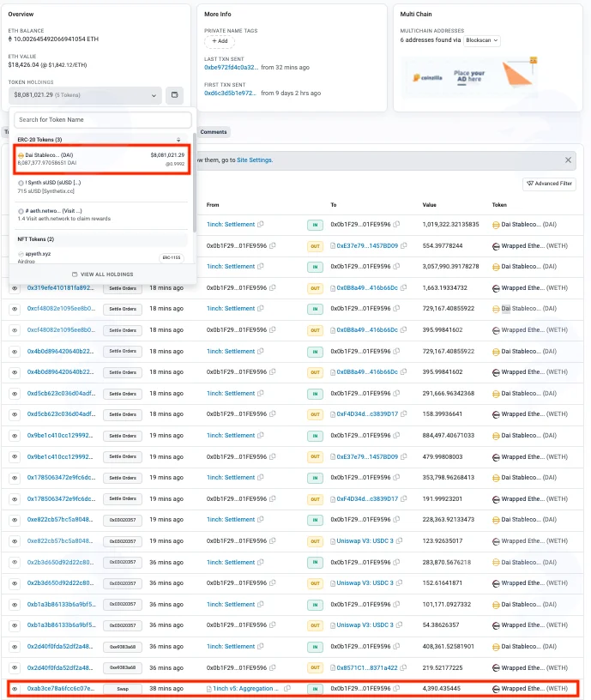This screenshot has width=591, height=700.
Task: Collapse the $8,081,021.29 token holdings dropdown
Action: [x=85, y=95]
